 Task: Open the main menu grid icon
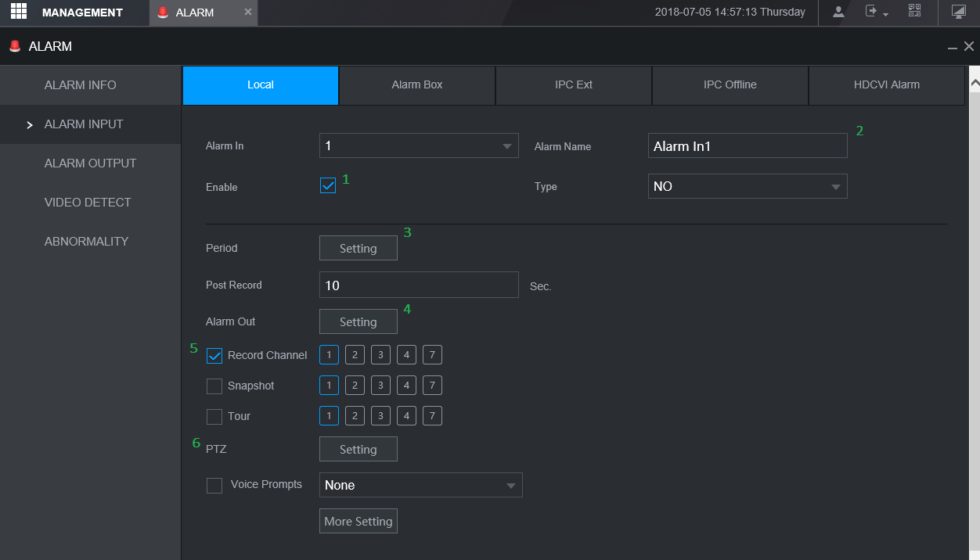[19, 12]
